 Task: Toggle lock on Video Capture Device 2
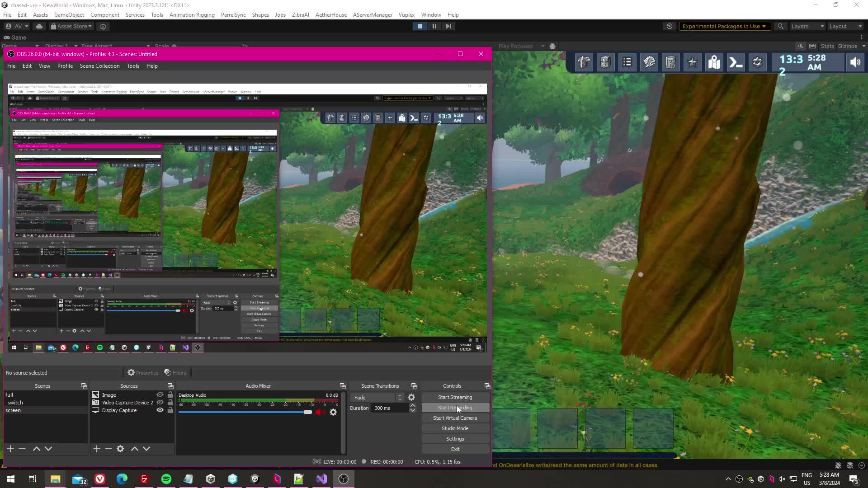click(x=170, y=403)
